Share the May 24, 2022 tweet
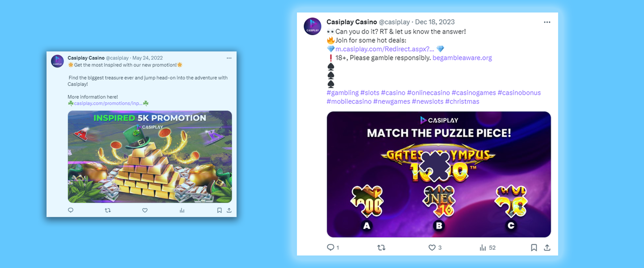Image resolution: width=644 pixels, height=268 pixels. [x=229, y=210]
